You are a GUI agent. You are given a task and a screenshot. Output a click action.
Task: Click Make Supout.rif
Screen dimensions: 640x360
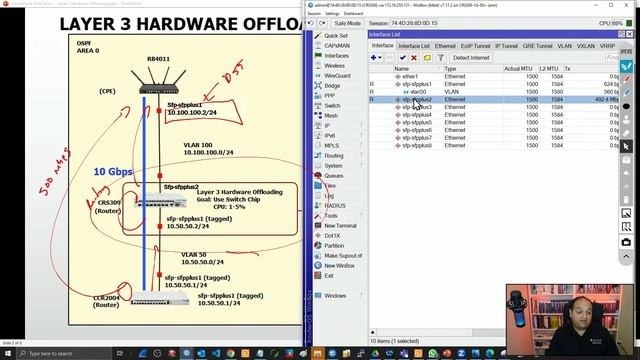[x=343, y=256]
